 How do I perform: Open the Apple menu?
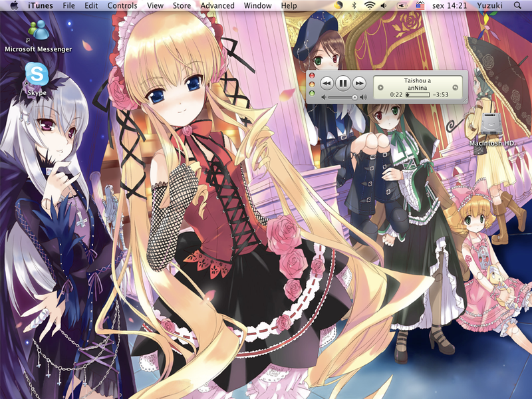(x=14, y=5)
